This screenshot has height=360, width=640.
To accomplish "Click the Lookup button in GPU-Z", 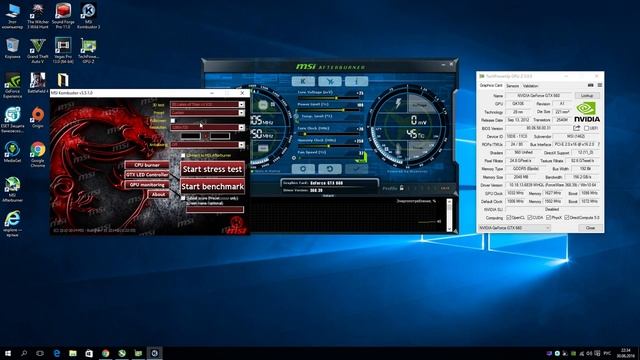I will 587,96.
